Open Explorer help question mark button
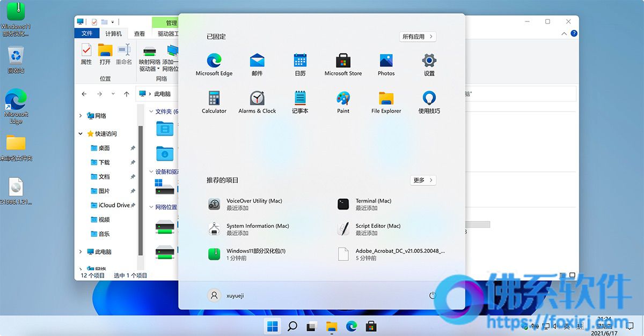Image resolution: width=644 pixels, height=336 pixels. 574,33
